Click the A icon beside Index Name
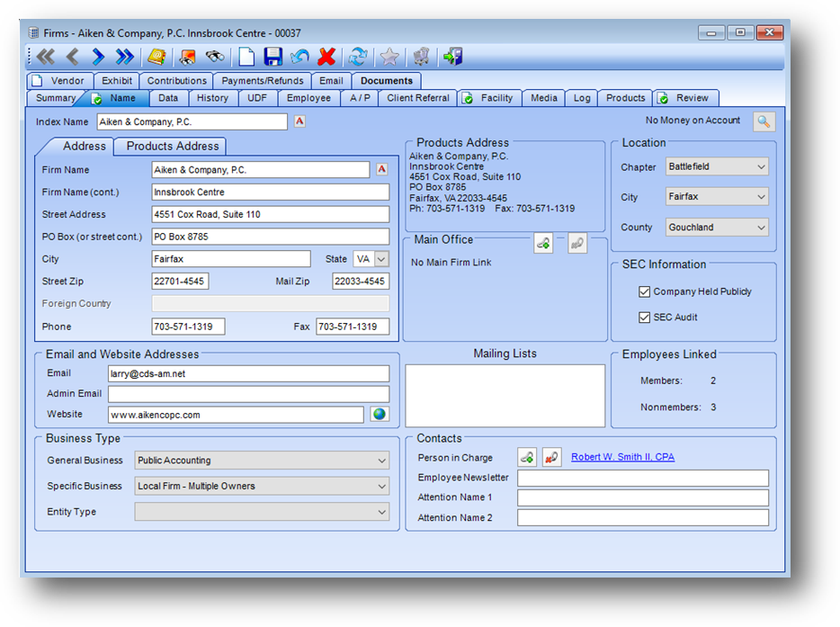The image size is (840, 627). coord(300,121)
